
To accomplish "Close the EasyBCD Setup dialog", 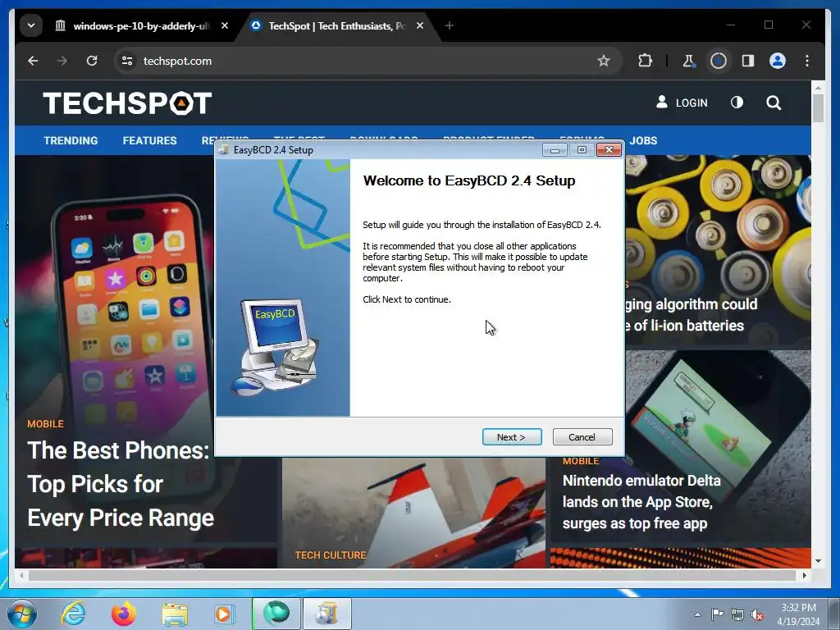I will click(609, 150).
